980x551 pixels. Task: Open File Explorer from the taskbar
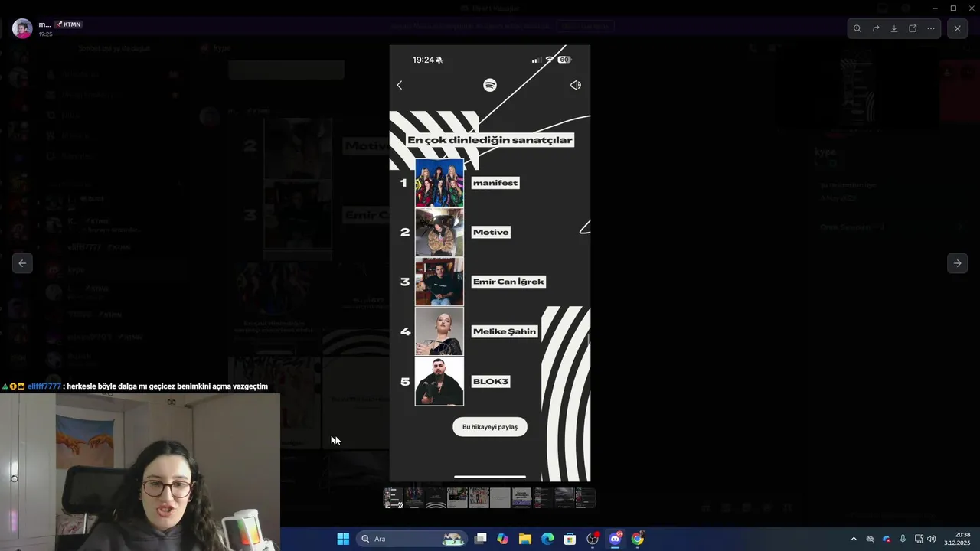[x=525, y=539]
